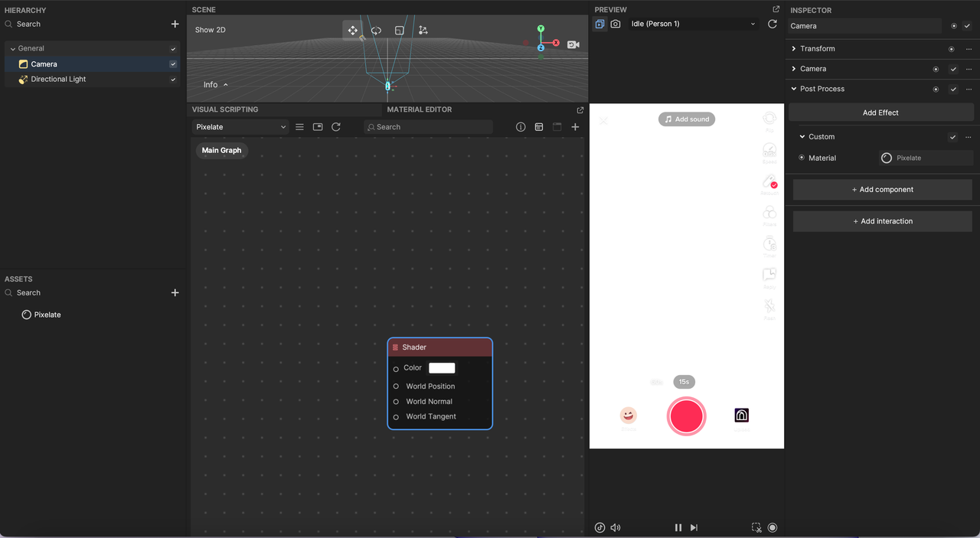
Task: Select the 15s duration pill in preview
Action: point(684,381)
